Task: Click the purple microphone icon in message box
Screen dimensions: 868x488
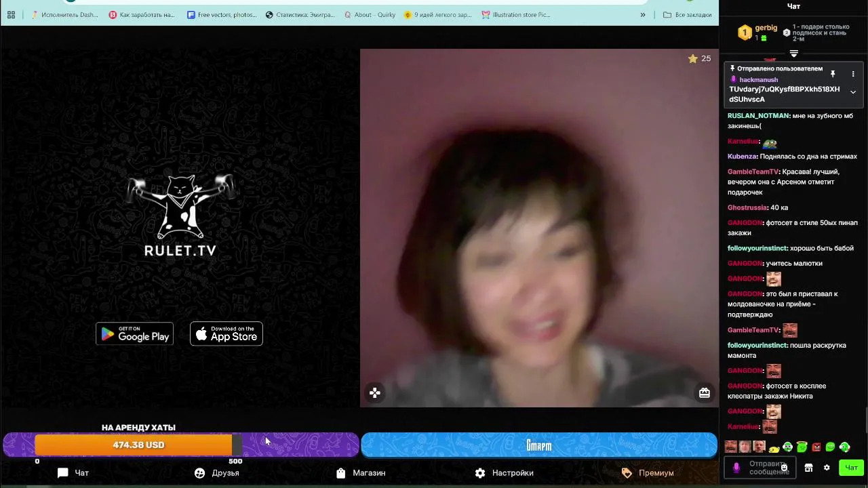Action: (x=736, y=468)
